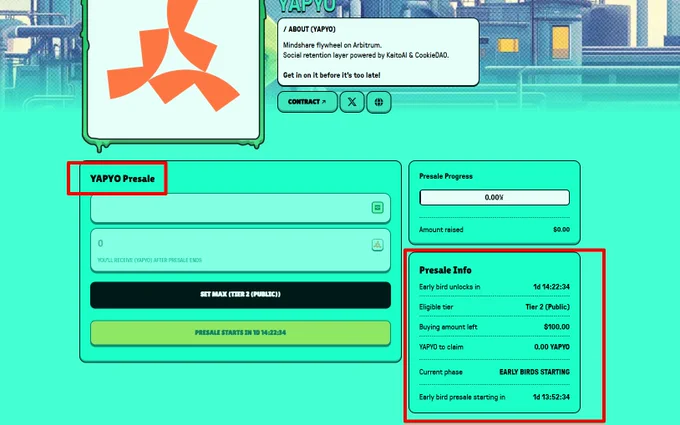This screenshot has width=680, height=425.
Task: Click the '1d 13:52:34' presale start value
Action: 551,397
